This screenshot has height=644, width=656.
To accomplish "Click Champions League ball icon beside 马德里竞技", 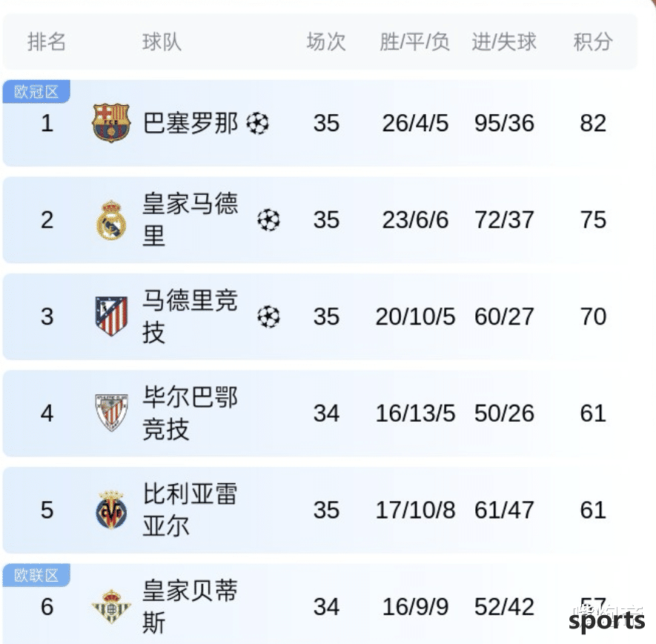I will coord(268,316).
